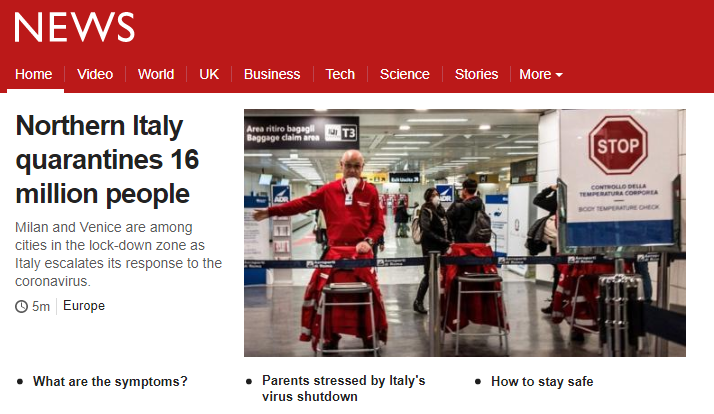714x414 pixels.
Task: Click the NEWS logo in the header
Action: (74, 27)
